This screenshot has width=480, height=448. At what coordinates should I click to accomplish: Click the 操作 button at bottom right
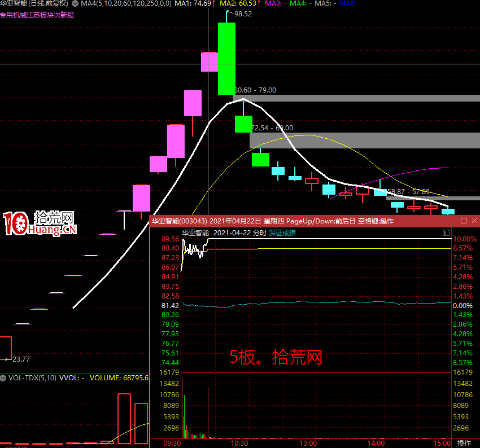464,443
